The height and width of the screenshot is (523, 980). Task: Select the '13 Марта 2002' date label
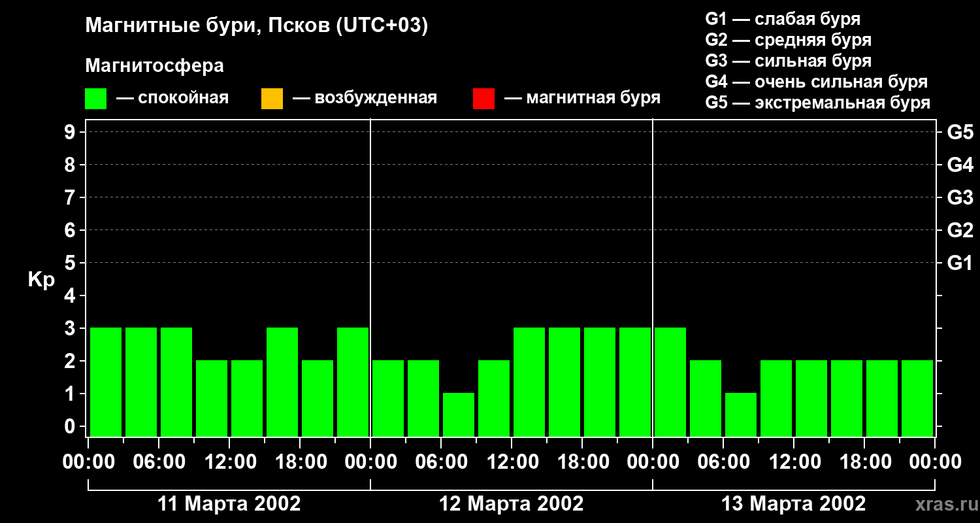[x=793, y=504]
